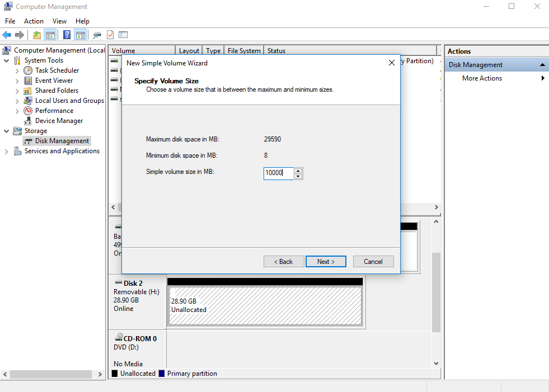Click the Performance monitor icon

click(28, 111)
